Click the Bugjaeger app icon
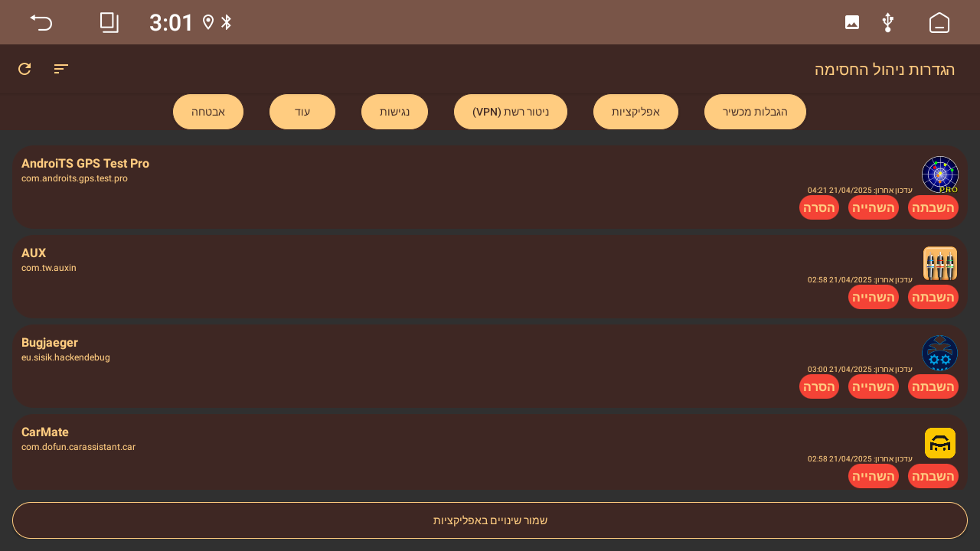The height and width of the screenshot is (551, 980). [940, 354]
